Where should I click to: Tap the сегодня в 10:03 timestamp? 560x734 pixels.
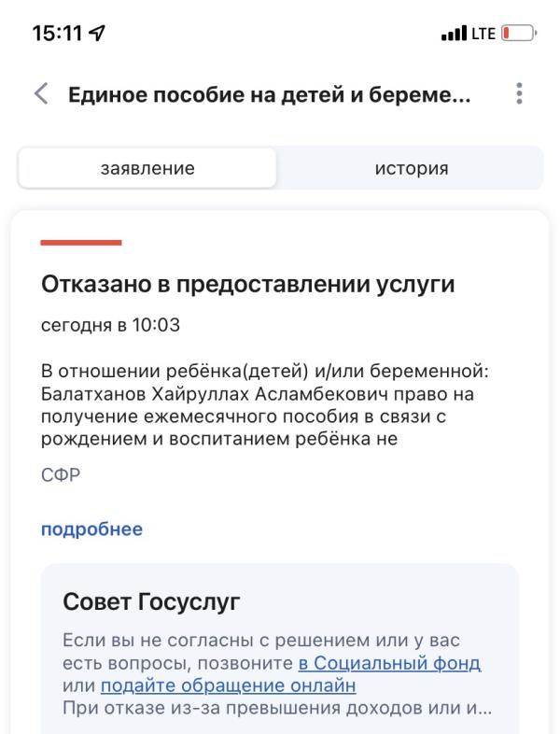(110, 325)
